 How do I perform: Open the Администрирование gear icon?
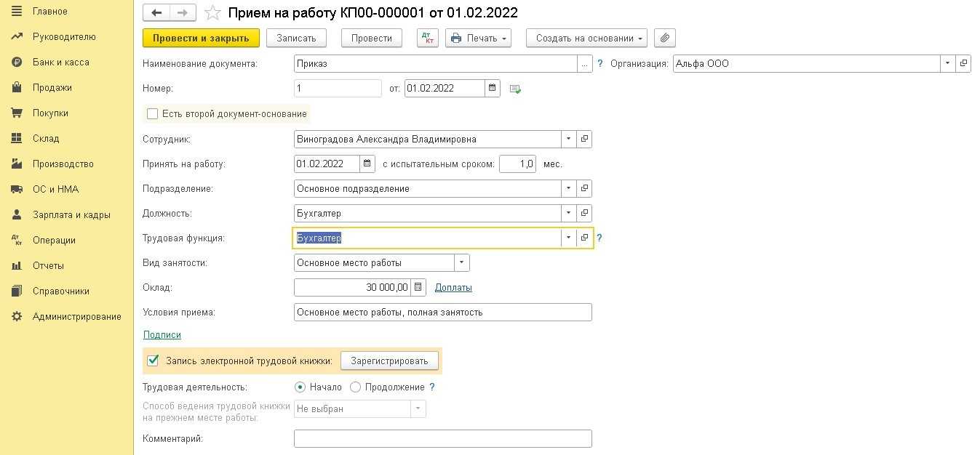pos(17,317)
